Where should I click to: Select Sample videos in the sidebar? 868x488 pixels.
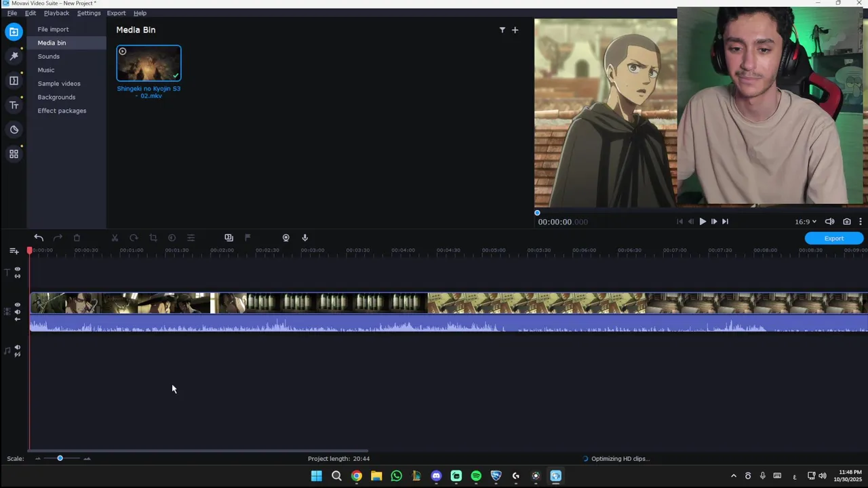[66, 83]
